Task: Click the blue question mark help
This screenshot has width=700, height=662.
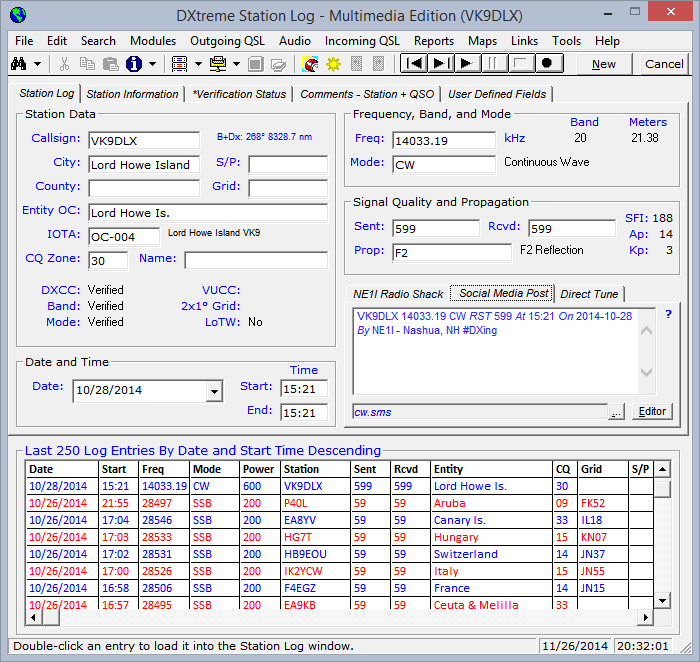Action: pyautogui.click(x=668, y=314)
